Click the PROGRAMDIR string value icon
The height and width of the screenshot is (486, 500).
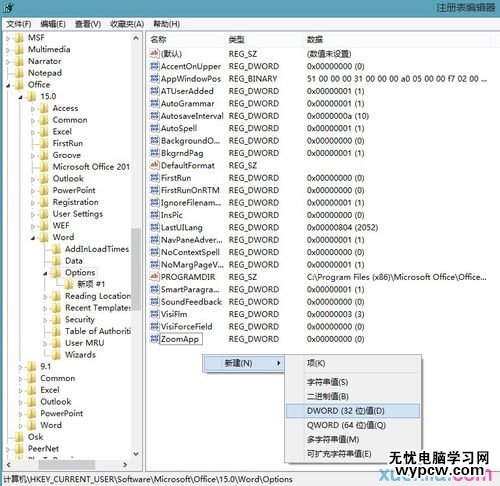[x=154, y=277]
